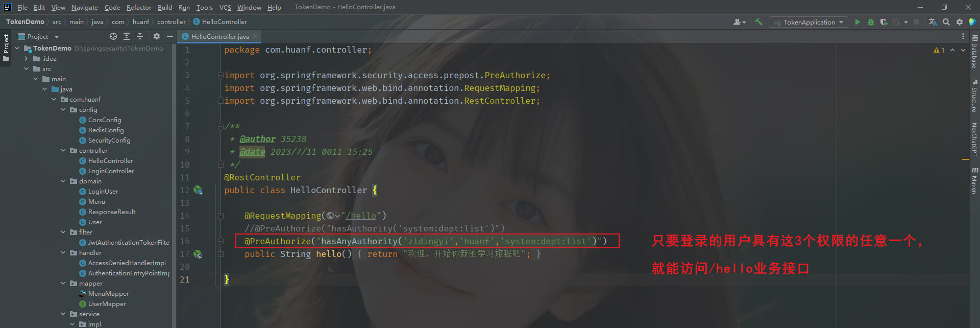Select RedisConfig in the project tree
The width and height of the screenshot is (980, 328).
(106, 130)
